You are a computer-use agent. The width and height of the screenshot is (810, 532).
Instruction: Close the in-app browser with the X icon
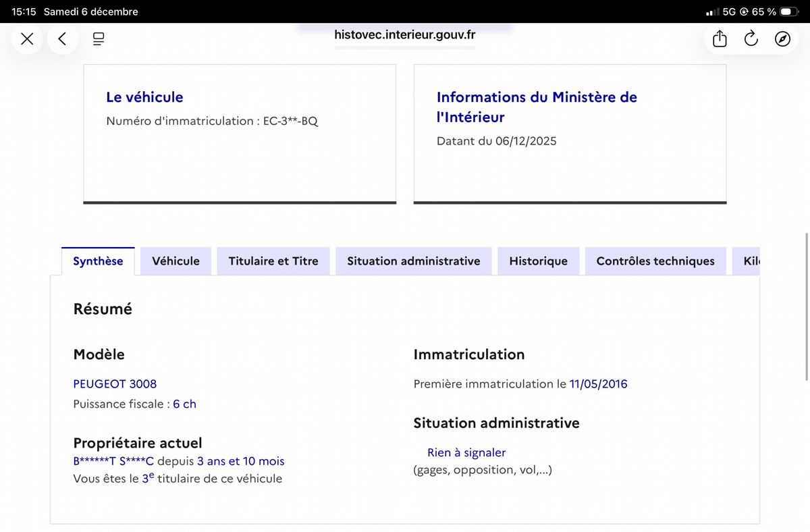(x=27, y=39)
